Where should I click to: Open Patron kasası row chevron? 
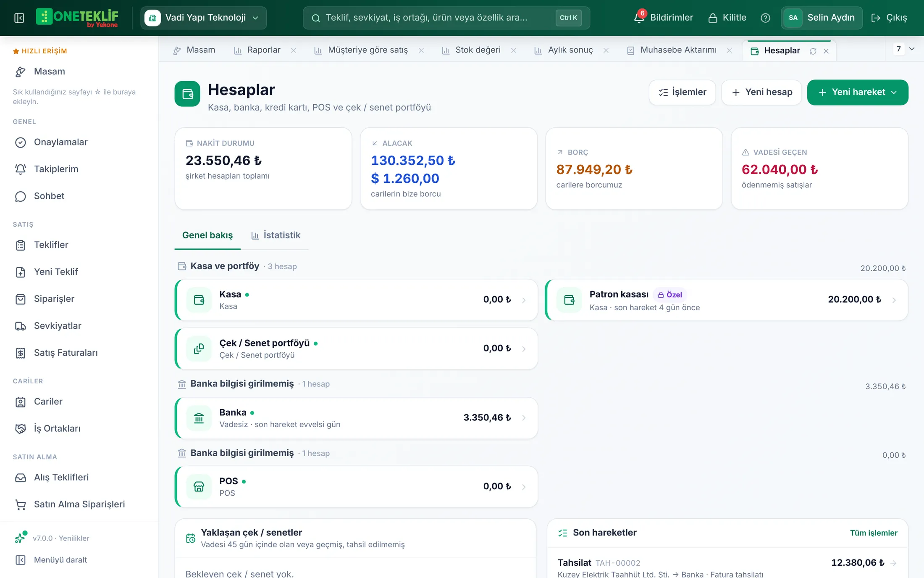pos(894,300)
